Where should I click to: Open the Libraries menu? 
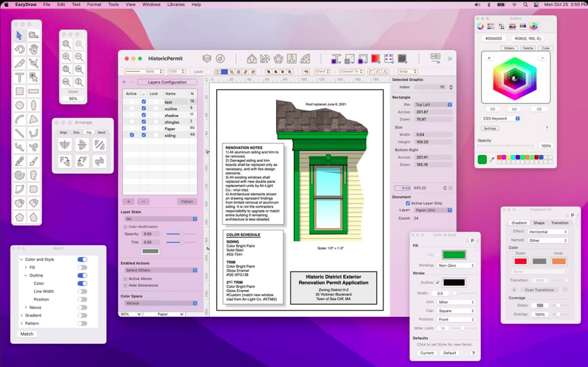coord(176,4)
